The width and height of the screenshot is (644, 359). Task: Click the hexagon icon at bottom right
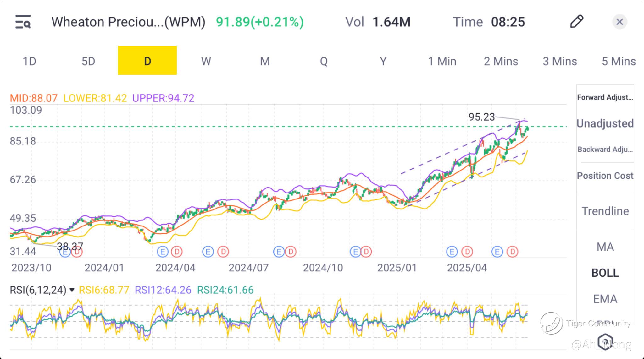[x=605, y=341]
